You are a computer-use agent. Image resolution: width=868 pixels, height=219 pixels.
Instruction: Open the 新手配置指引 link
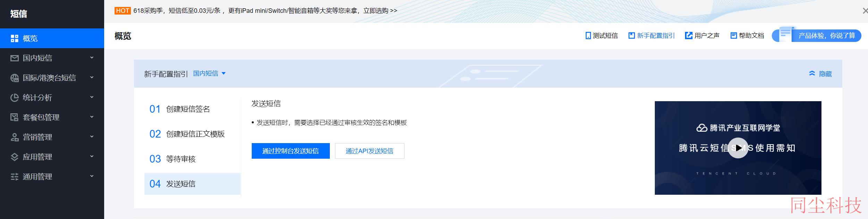(652, 36)
